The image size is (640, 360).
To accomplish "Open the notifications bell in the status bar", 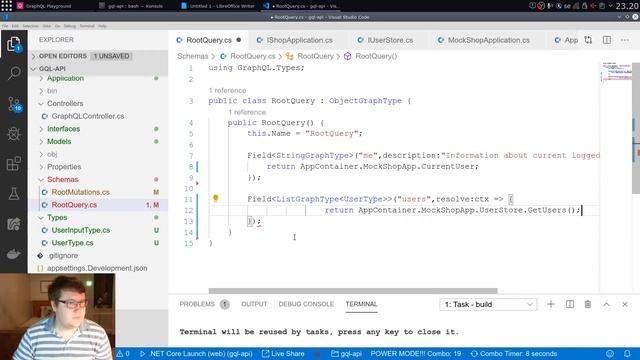I will [x=627, y=353].
